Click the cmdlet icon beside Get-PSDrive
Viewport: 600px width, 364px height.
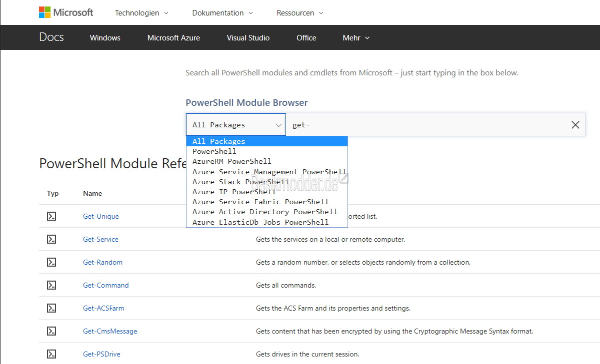point(51,354)
